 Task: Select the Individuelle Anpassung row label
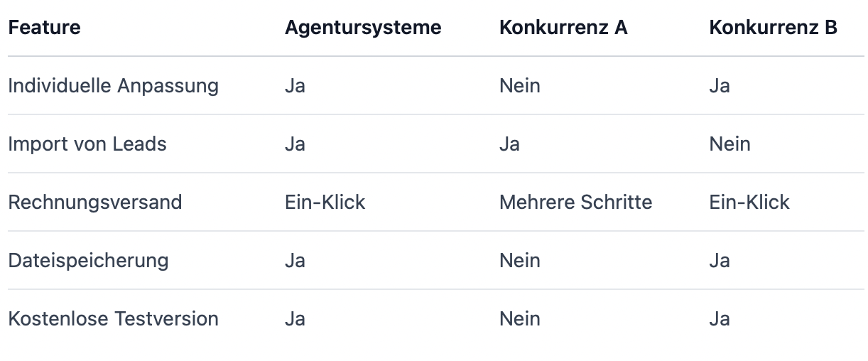click(113, 86)
